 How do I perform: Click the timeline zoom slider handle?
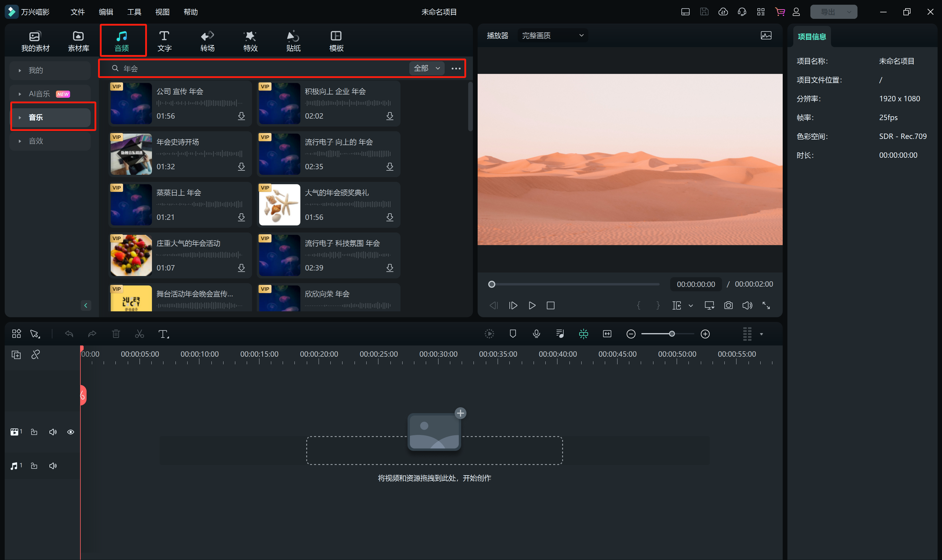(x=672, y=334)
